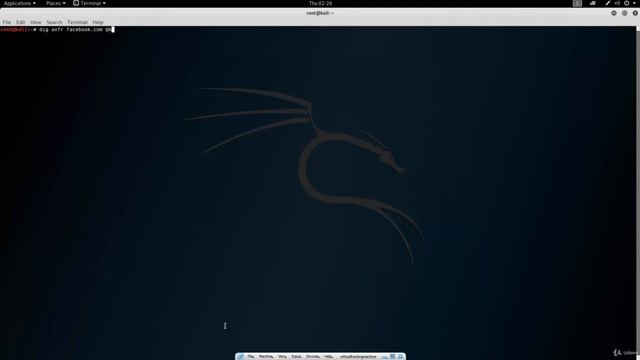
Task: Click the volume speaker tray icon
Action: click(617, 3)
